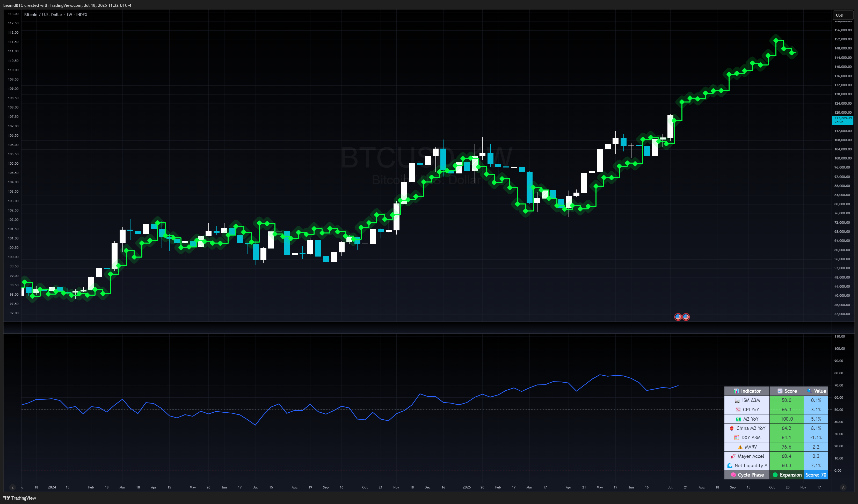
Task: Toggle the A auto-scale button
Action: click(843, 487)
